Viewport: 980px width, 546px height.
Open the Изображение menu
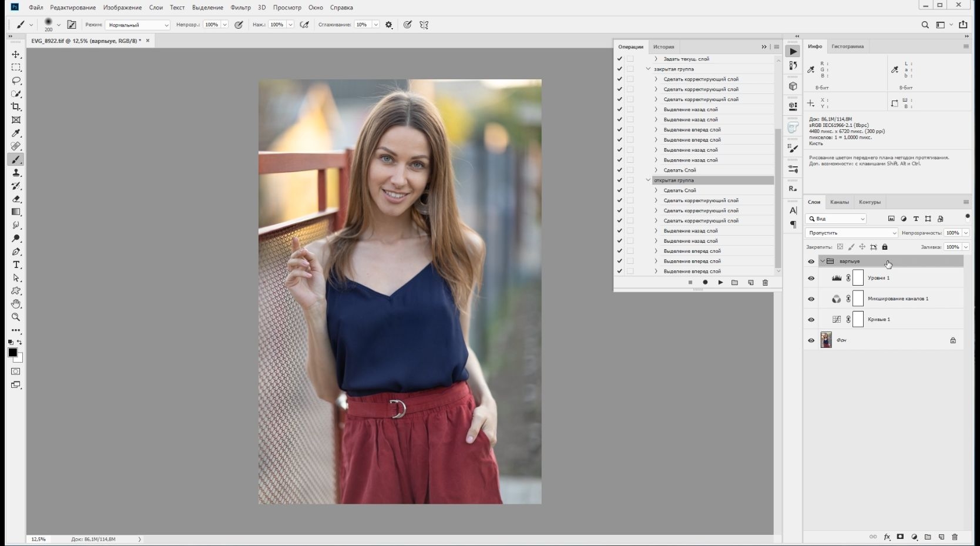tap(123, 8)
